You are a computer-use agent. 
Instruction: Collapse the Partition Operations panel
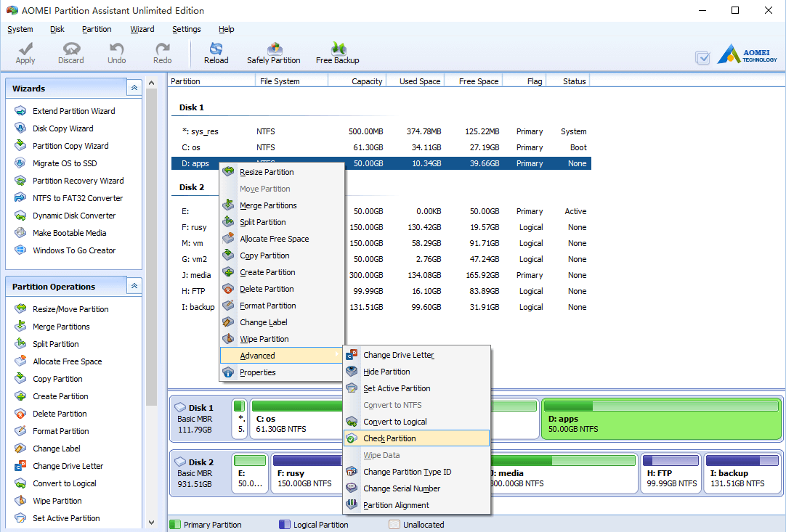pyautogui.click(x=134, y=286)
